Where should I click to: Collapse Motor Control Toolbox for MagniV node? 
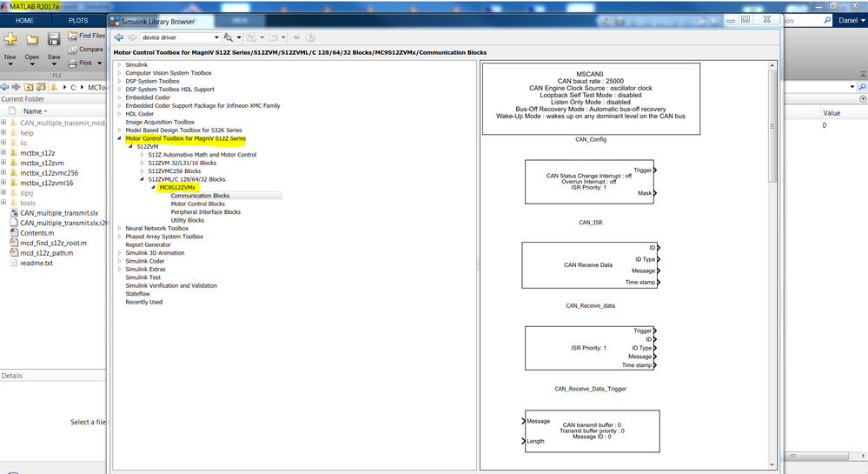click(x=119, y=138)
